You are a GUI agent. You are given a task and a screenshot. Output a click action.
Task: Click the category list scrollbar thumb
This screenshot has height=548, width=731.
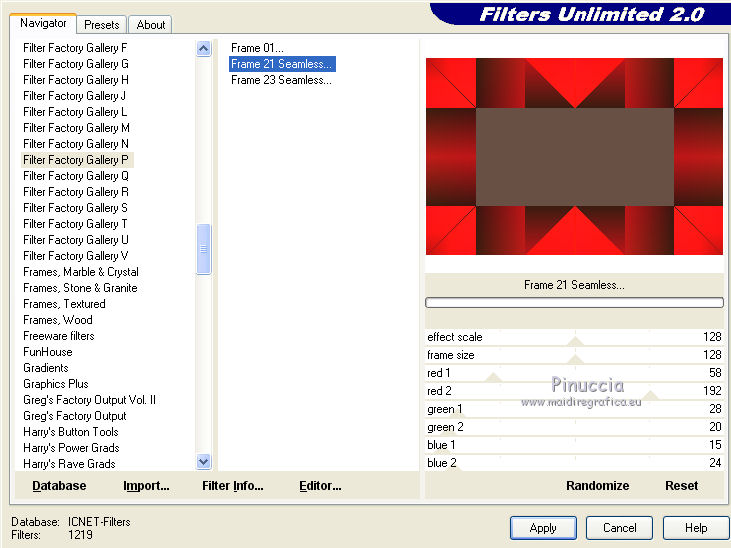204,249
